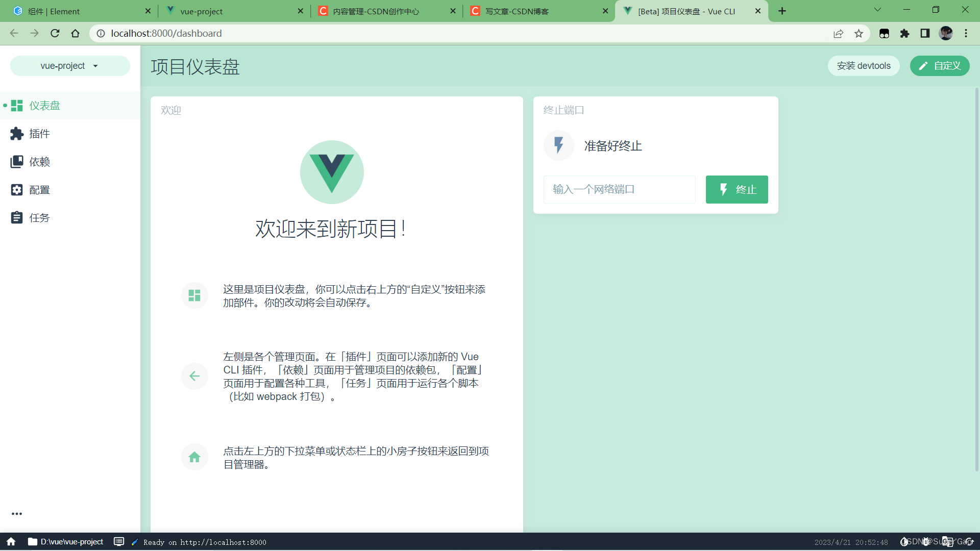The height and width of the screenshot is (551, 980).
Task: Open the 仪表盘 dashboard sidebar item
Action: tap(44, 106)
